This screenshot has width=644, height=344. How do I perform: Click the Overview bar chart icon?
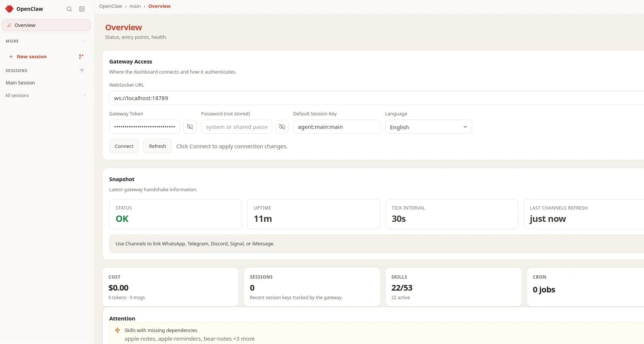click(9, 25)
